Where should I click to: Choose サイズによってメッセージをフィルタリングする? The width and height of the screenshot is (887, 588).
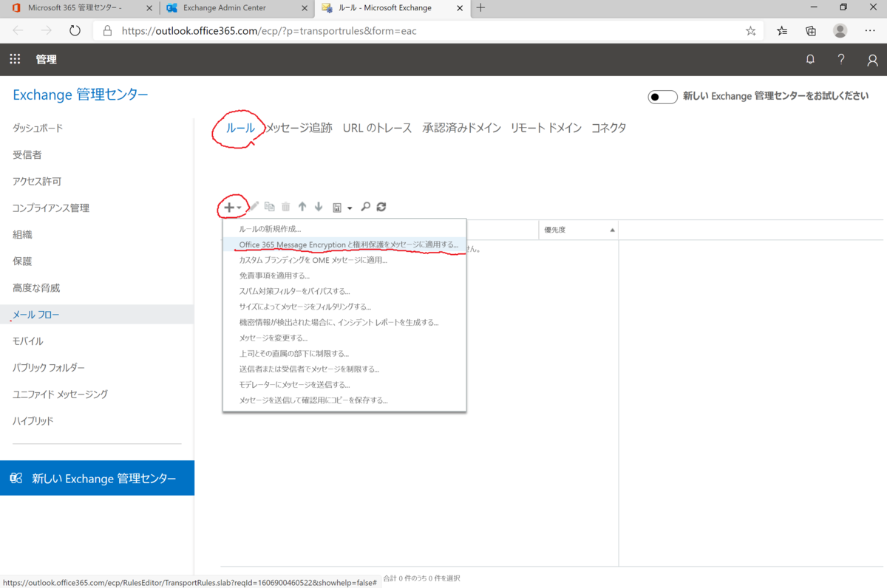tap(344, 307)
